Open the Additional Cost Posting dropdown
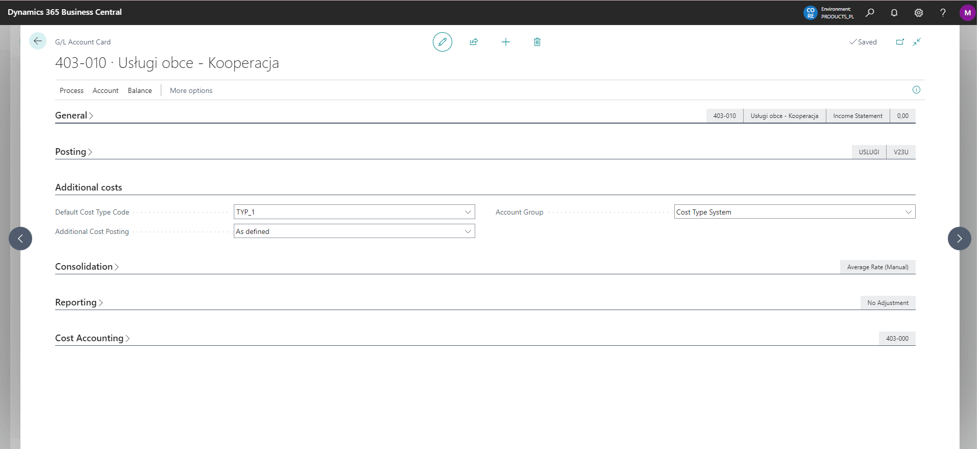Screen dimensions: 980x449 (x=468, y=231)
